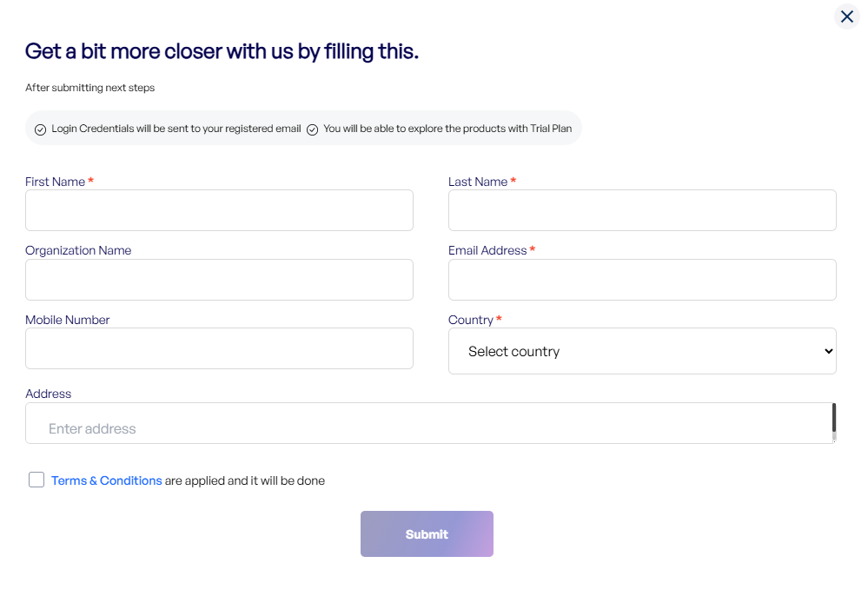Click the checkmark icon beside Trial Plan note
The width and height of the screenshot is (868, 596).
312,128
